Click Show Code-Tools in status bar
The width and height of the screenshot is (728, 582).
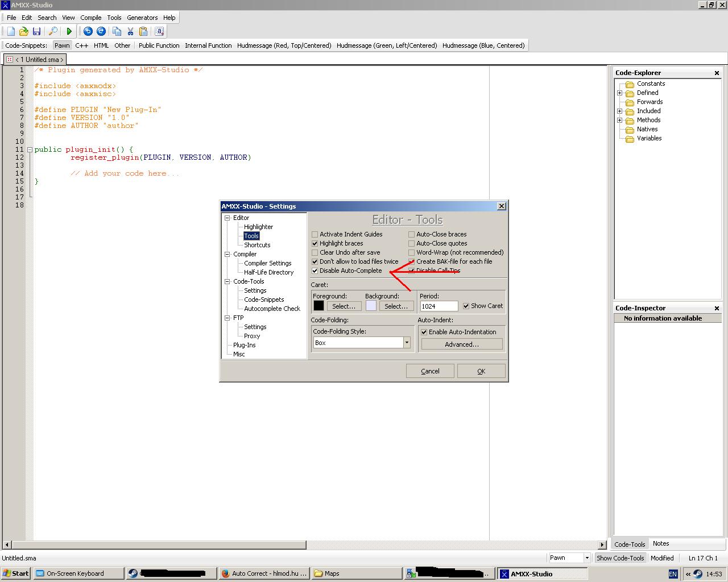point(620,558)
